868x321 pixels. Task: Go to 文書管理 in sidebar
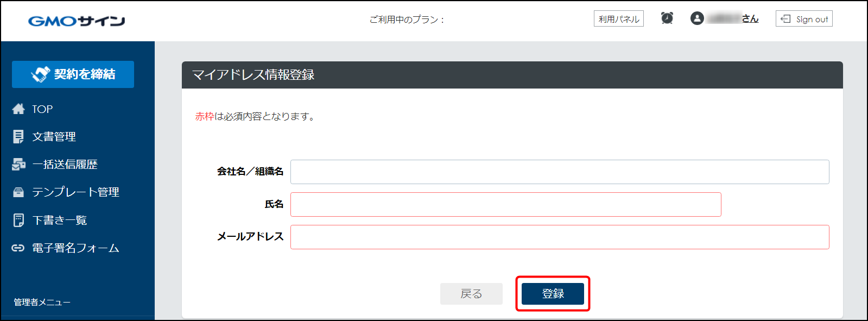coord(54,137)
